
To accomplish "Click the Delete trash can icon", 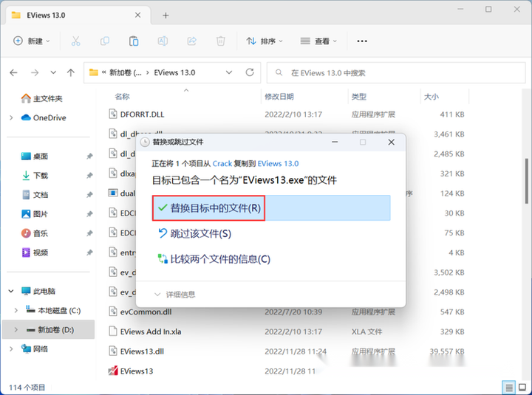I will (221, 41).
